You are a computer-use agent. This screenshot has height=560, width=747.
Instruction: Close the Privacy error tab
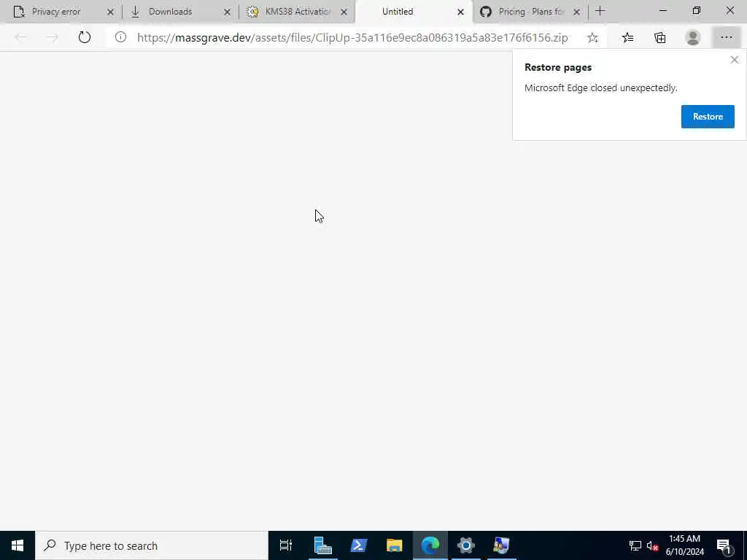[110, 12]
